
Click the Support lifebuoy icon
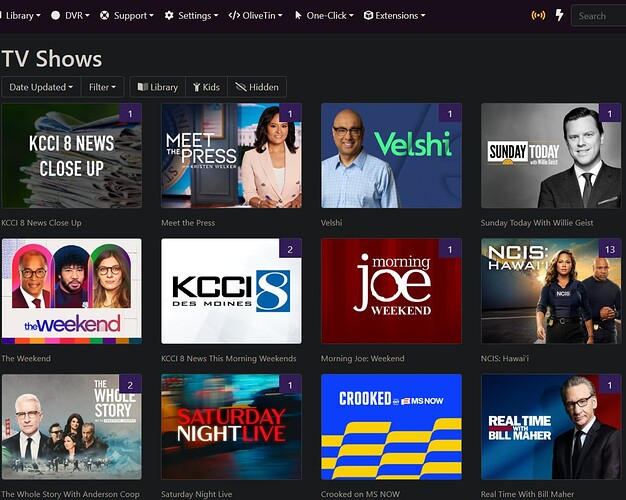[104, 16]
